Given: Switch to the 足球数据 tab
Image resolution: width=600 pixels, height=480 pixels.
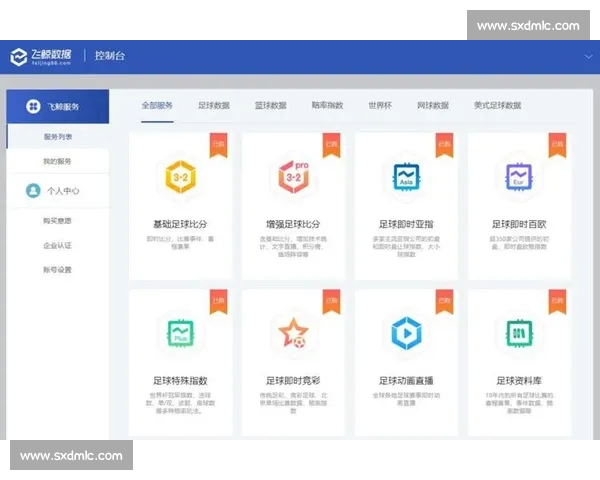Looking at the screenshot, I should pos(214,105).
